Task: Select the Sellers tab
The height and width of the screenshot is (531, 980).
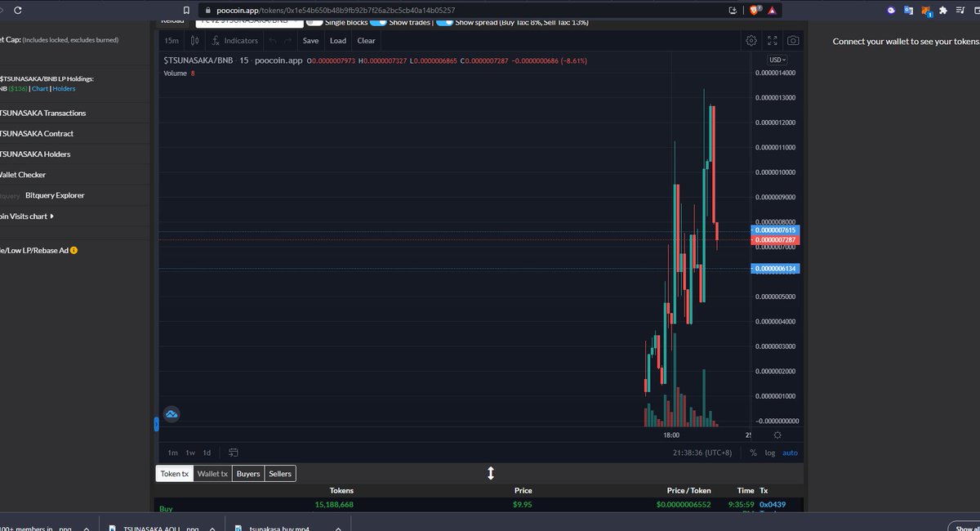Action: 280,473
